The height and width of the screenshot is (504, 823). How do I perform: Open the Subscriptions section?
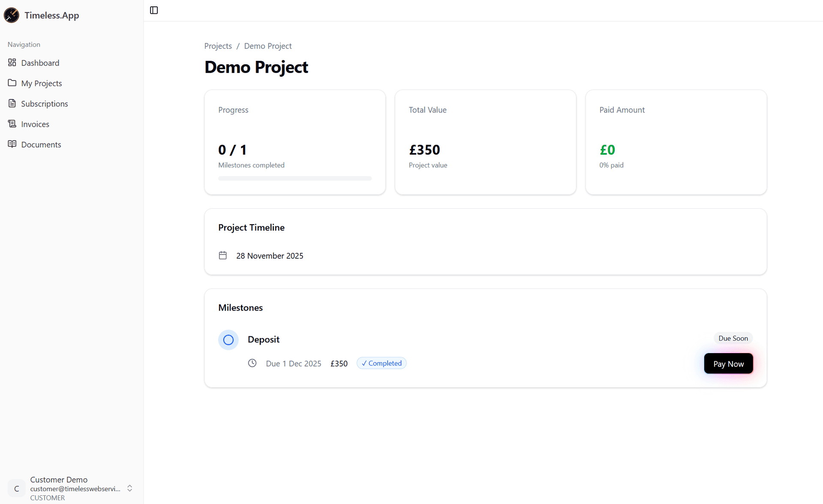(45, 103)
